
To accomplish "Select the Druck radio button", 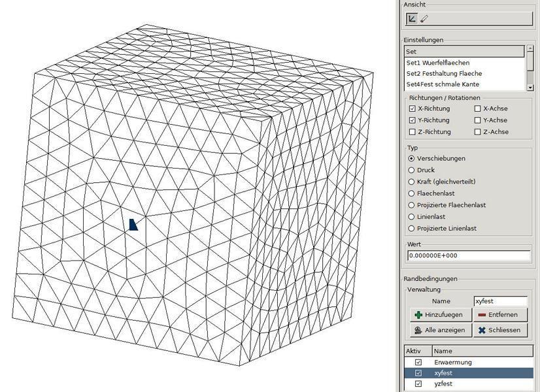I will click(411, 170).
